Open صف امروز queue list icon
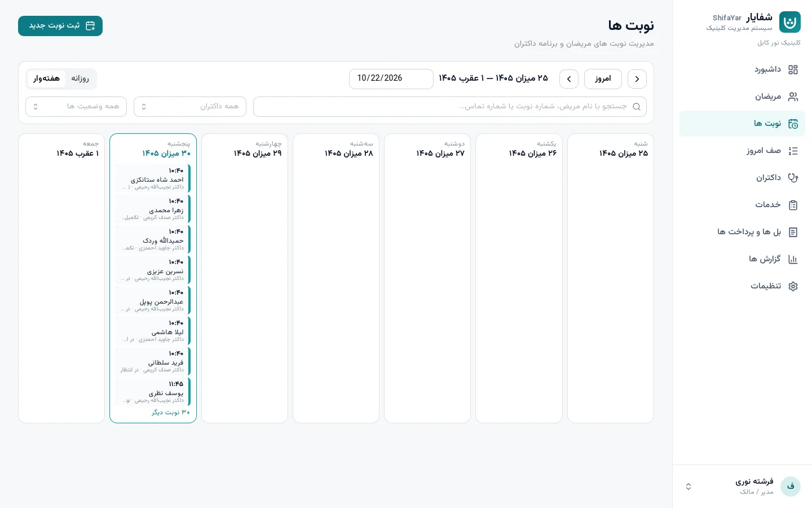The image size is (812, 508). 793,151
